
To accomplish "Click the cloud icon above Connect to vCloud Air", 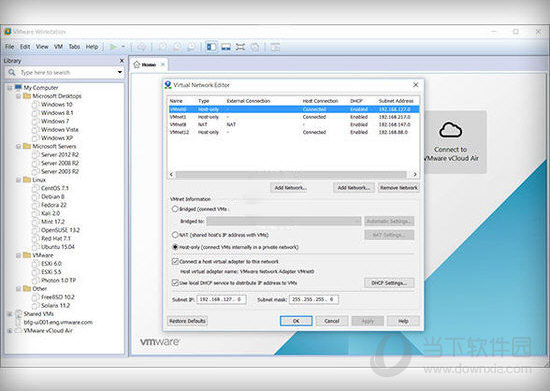I will tap(450, 130).
